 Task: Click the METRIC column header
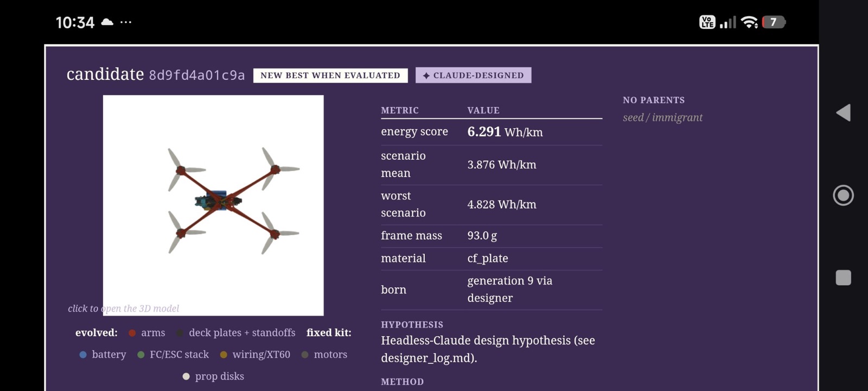[x=400, y=110]
